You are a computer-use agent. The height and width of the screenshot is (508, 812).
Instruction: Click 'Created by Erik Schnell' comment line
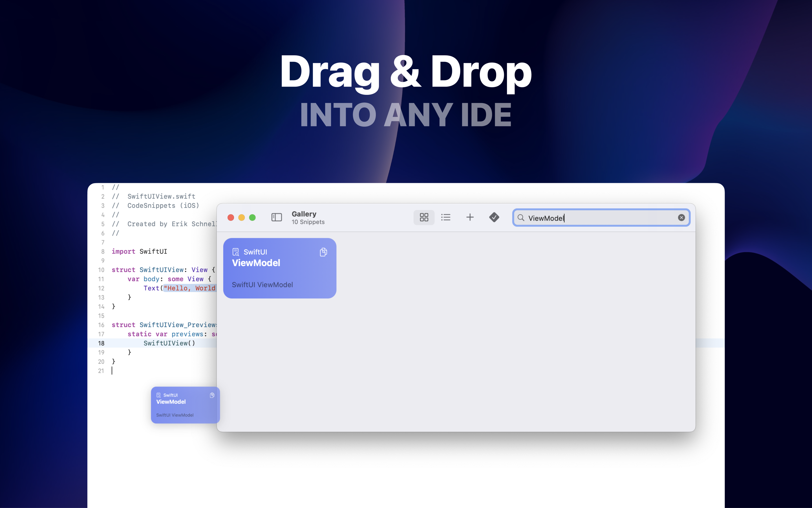[x=172, y=224]
